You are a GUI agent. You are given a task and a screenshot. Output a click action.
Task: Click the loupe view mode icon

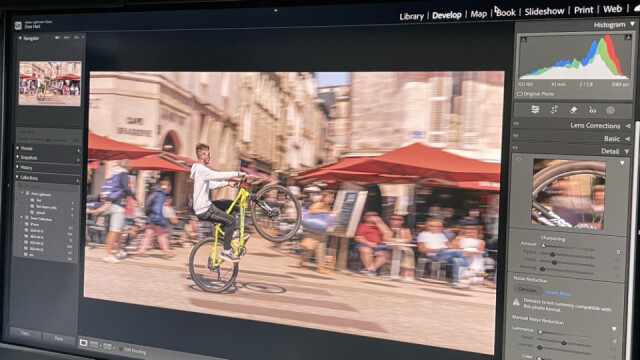pos(83,342)
